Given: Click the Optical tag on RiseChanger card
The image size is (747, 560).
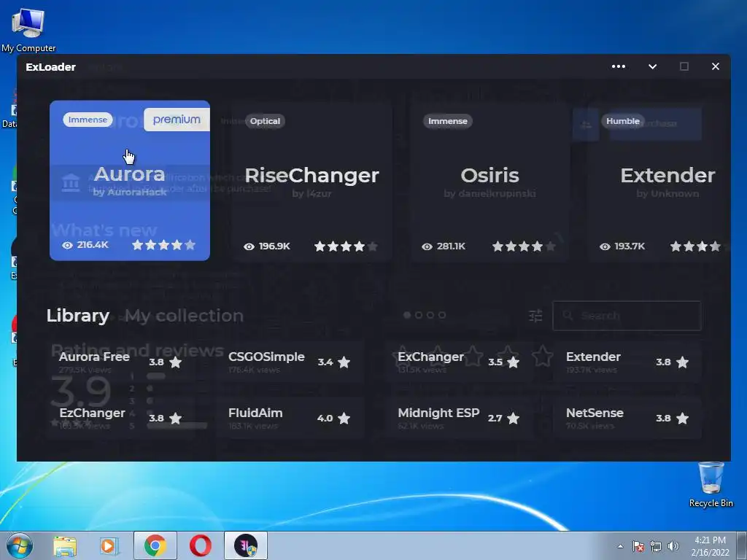Looking at the screenshot, I should (265, 121).
